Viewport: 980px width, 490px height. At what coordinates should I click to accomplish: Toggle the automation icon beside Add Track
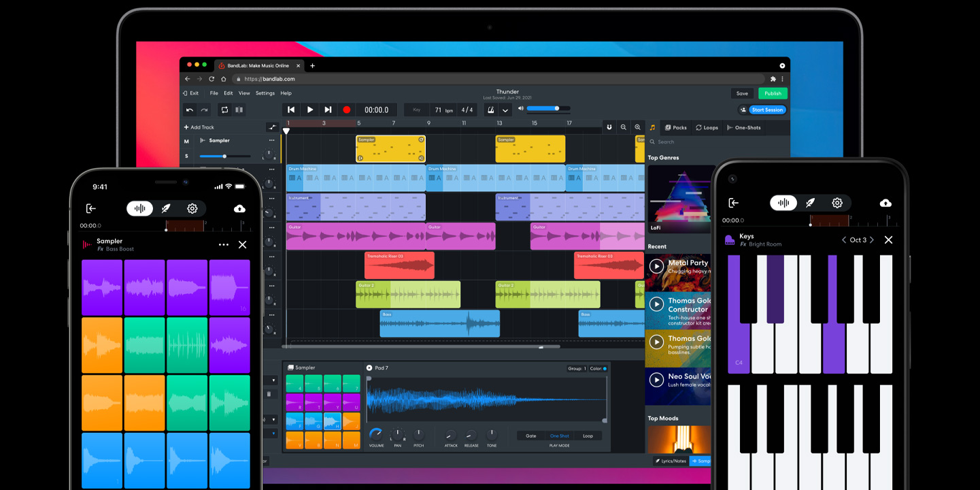click(272, 127)
